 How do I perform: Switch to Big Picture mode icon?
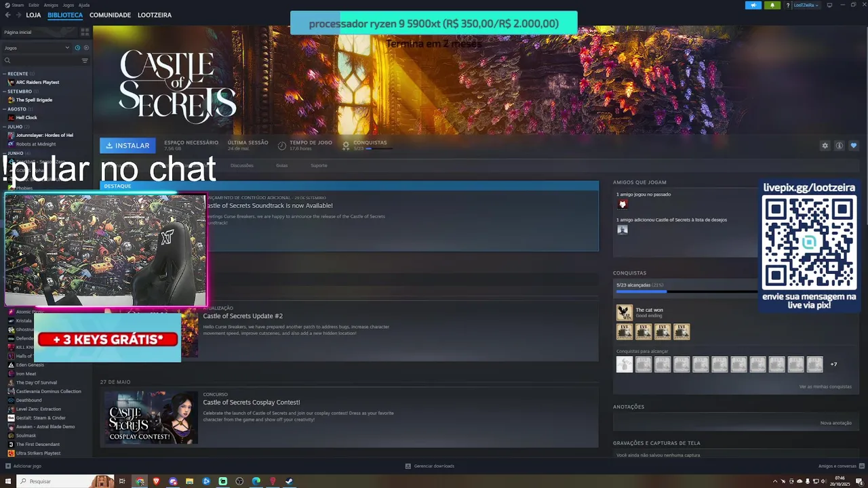point(829,5)
